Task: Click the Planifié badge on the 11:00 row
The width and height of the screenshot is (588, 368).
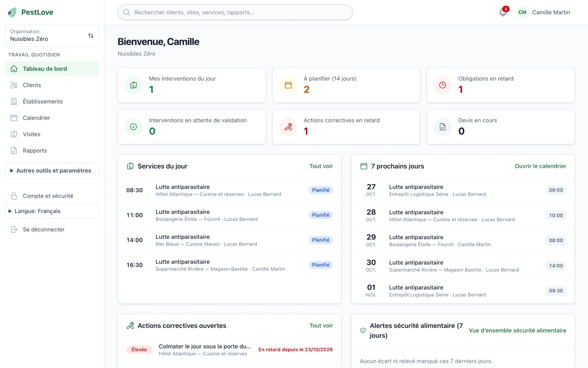Action: 321,215
